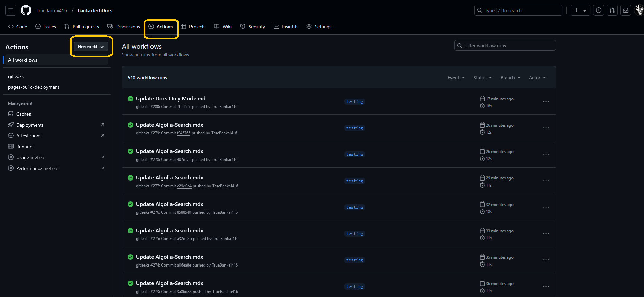Open Caches under Management
The image size is (644, 297).
(23, 114)
